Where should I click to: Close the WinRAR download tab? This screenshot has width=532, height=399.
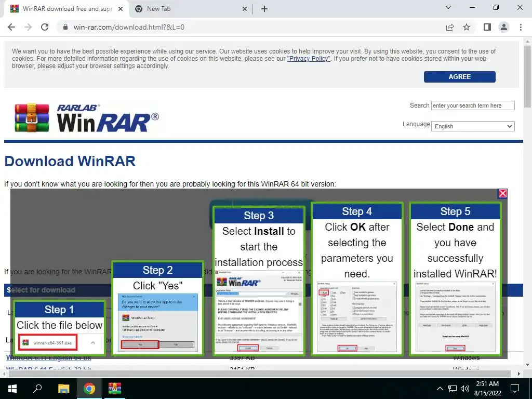(121, 9)
